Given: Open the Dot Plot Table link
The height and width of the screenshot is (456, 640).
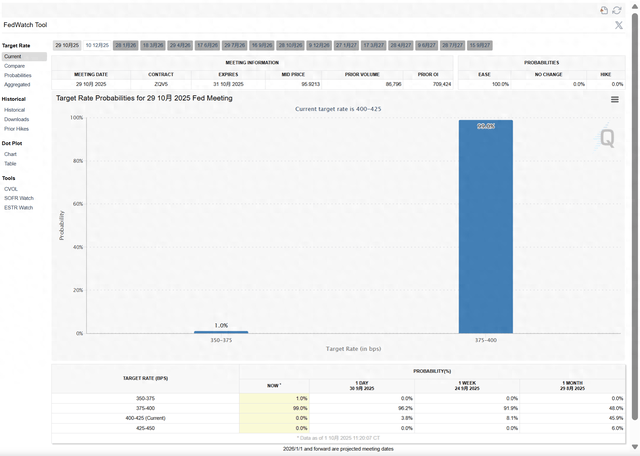Looking at the screenshot, I should click(10, 163).
